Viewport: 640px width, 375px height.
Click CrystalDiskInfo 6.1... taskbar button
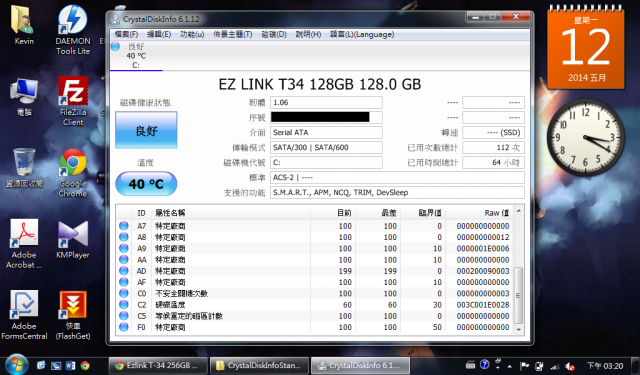click(x=360, y=365)
